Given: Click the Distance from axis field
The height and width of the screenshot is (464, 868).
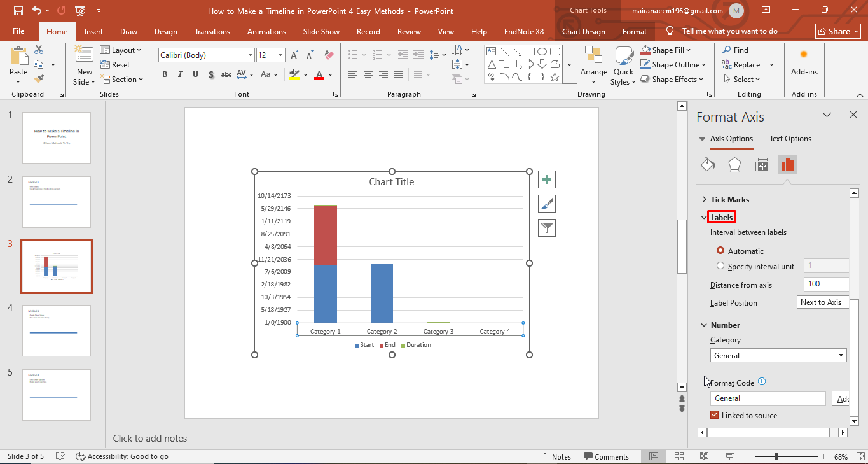Looking at the screenshot, I should [x=827, y=284].
